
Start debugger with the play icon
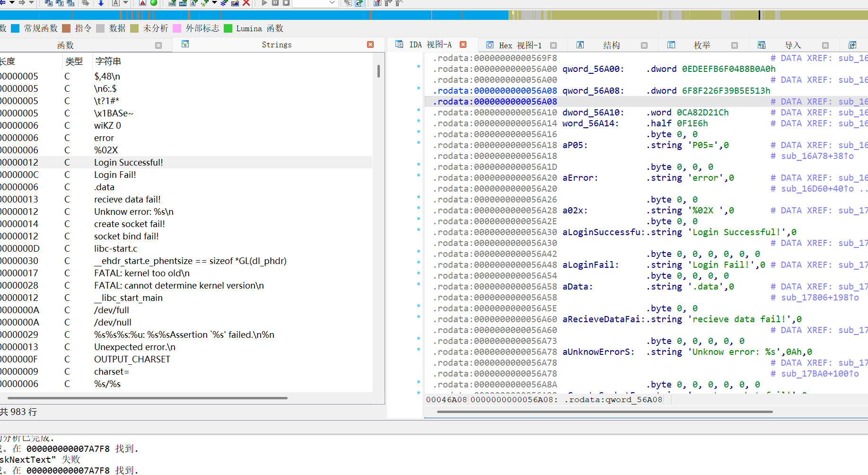click(264, 3)
